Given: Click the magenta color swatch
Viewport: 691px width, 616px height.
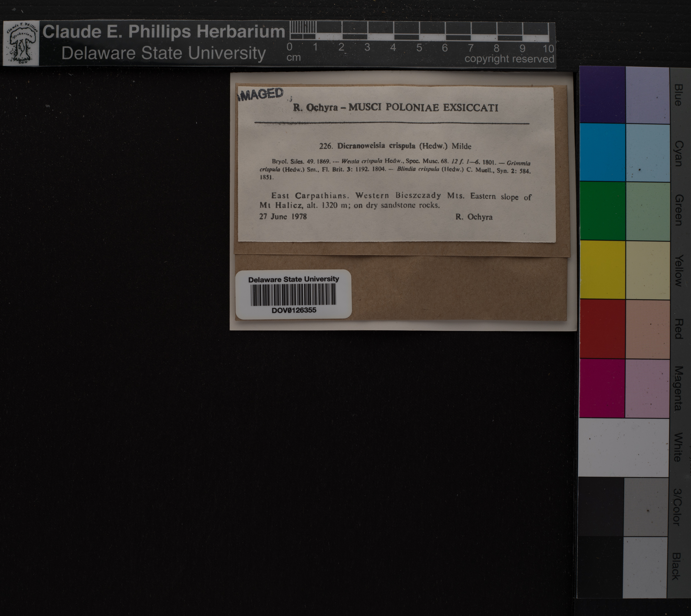Looking at the screenshot, I should (x=602, y=388).
